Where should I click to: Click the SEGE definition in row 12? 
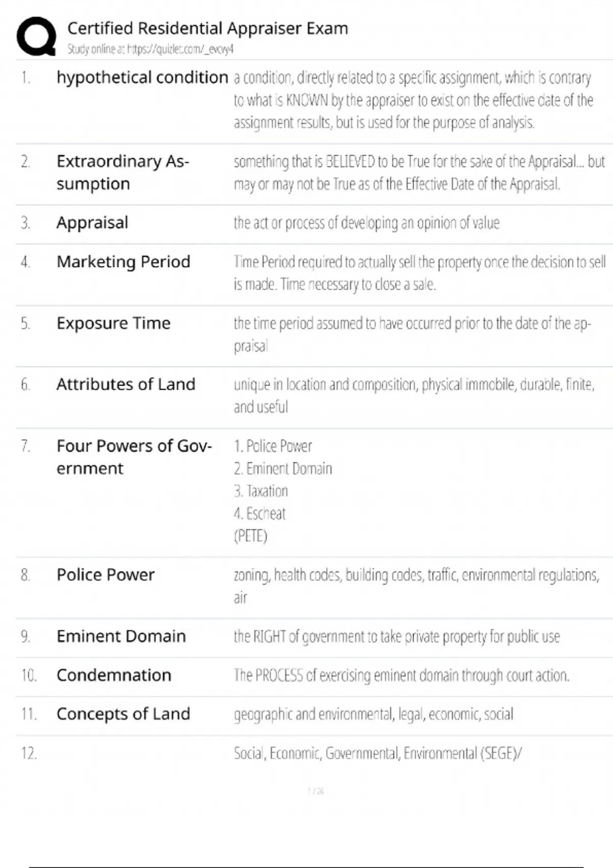(378, 753)
